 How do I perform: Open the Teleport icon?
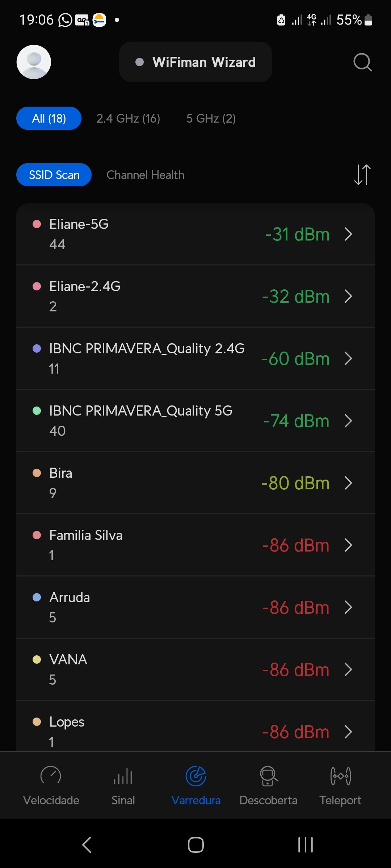(x=340, y=776)
